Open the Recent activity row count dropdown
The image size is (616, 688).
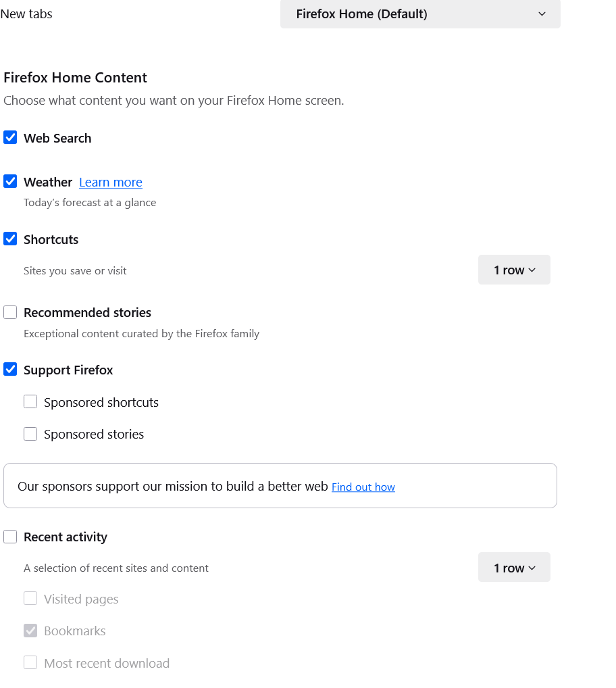514,568
